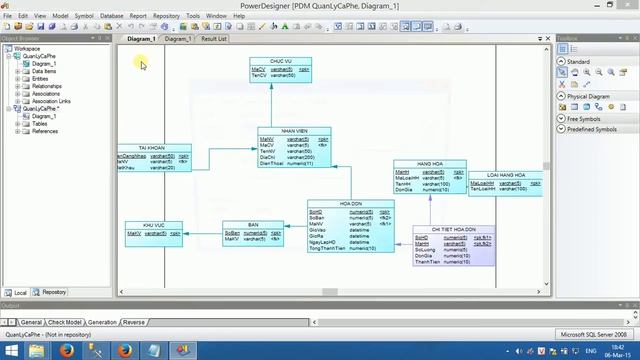Expand the References tree node
The image size is (640, 360).
click(18, 131)
